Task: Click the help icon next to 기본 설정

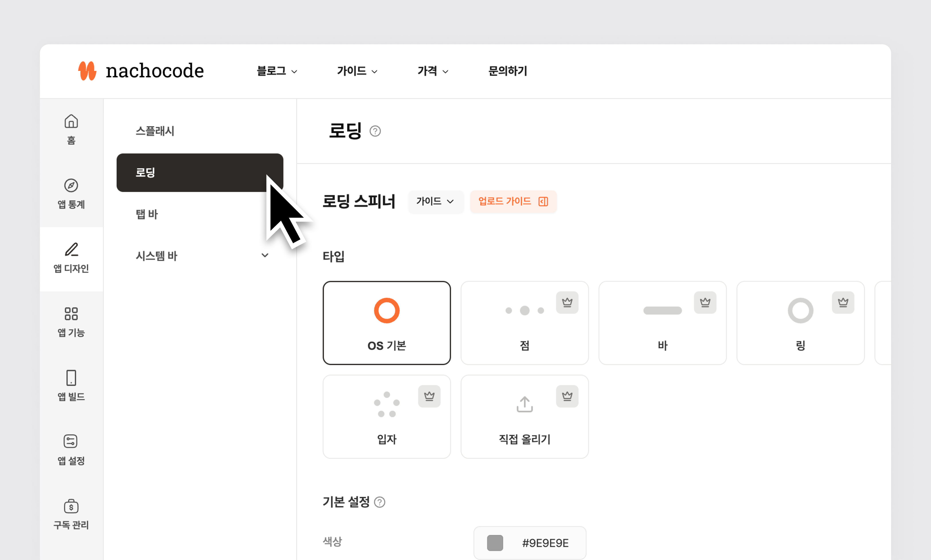Action: pos(379,502)
